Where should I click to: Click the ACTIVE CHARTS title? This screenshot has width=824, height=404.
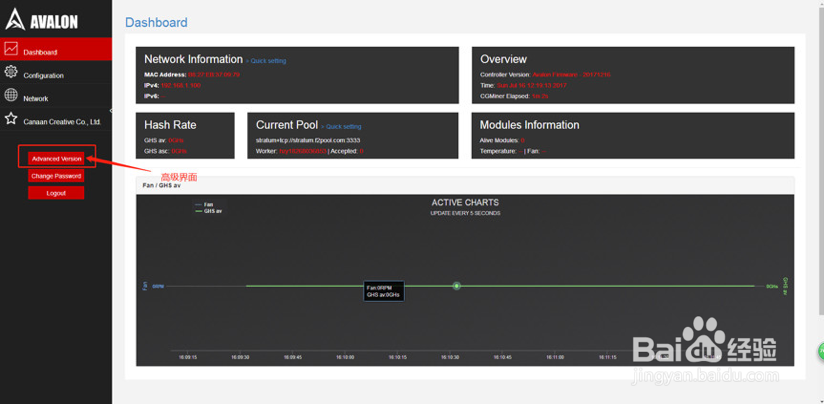465,202
